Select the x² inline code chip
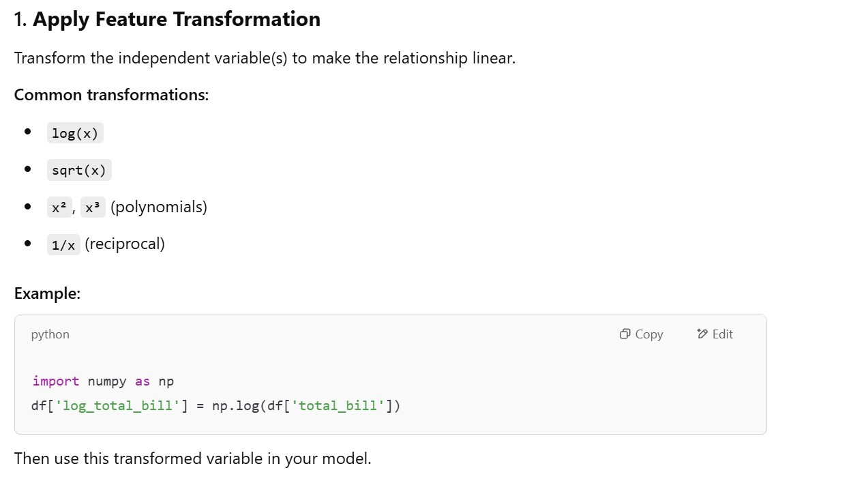The width and height of the screenshot is (868, 494). pos(59,207)
